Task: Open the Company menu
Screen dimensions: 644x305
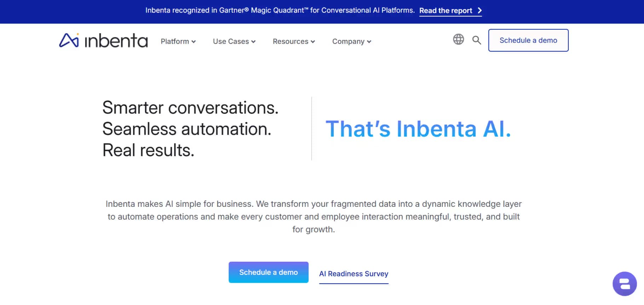Action: click(x=348, y=41)
